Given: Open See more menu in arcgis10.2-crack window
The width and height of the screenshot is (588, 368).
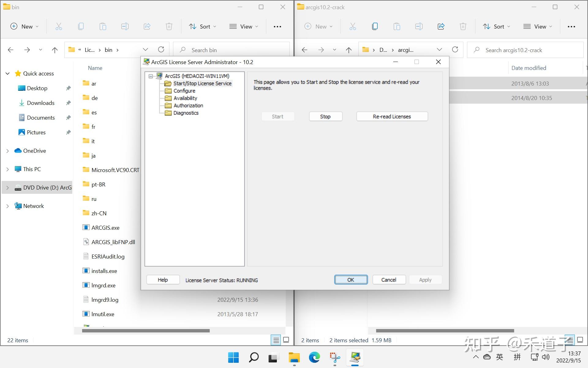Looking at the screenshot, I should coord(571,27).
